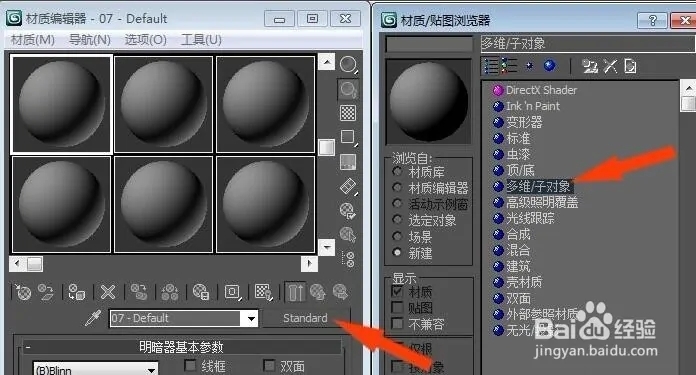Click the Make Material Copy icon
Image resolution: width=696 pixels, height=375 pixels.
coord(138,292)
